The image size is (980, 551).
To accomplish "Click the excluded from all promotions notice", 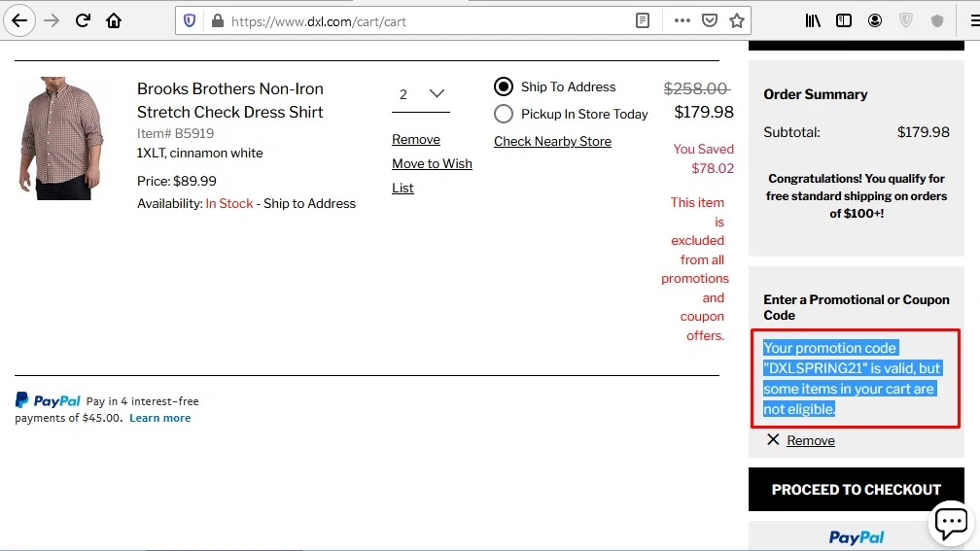I will 695,268.
